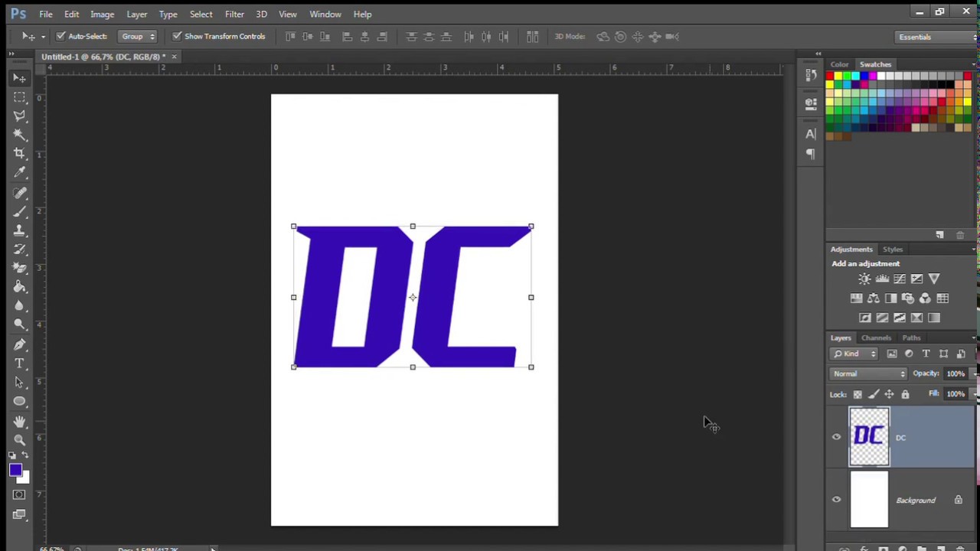Viewport: 980px width, 551px height.
Task: Select the Rectangular Marquee tool
Action: [20, 97]
